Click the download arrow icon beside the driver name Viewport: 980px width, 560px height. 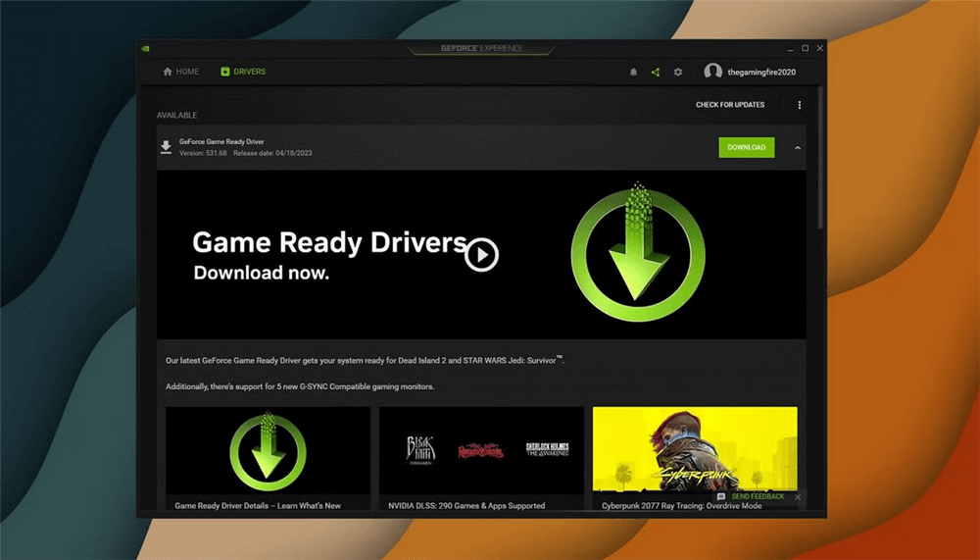coord(166,147)
